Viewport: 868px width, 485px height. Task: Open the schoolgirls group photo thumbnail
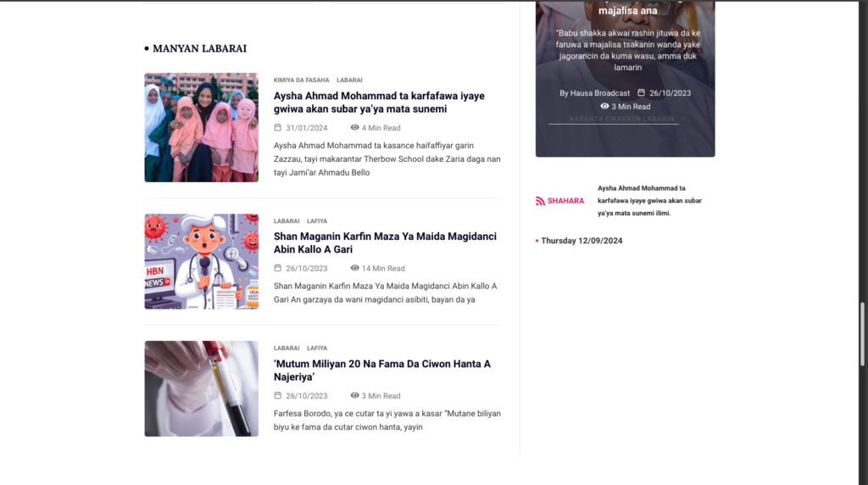click(x=202, y=127)
